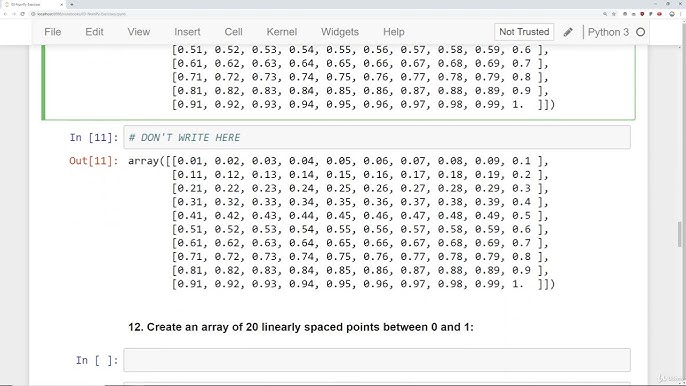Open the Widgets menu

(340, 32)
